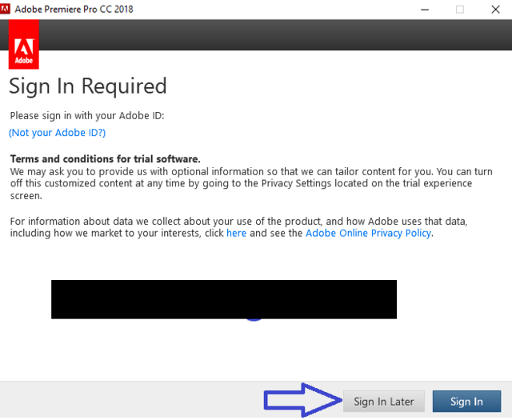Click the black redacted rectangle
The height and width of the screenshot is (420, 512).
224,298
